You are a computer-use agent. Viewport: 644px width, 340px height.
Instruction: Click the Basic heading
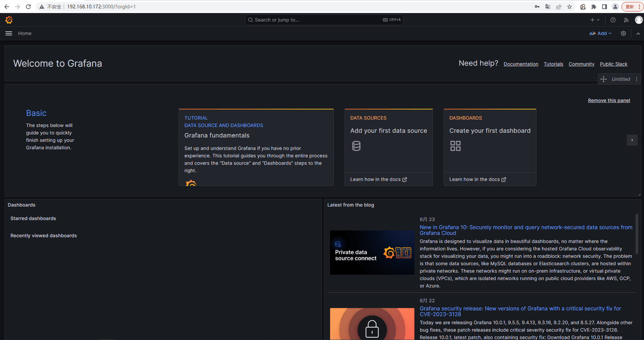36,113
